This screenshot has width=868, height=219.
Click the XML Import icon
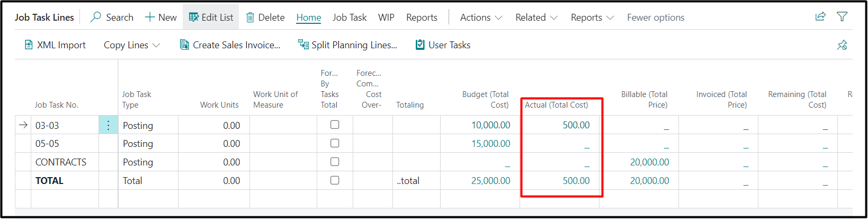pyautogui.click(x=29, y=45)
